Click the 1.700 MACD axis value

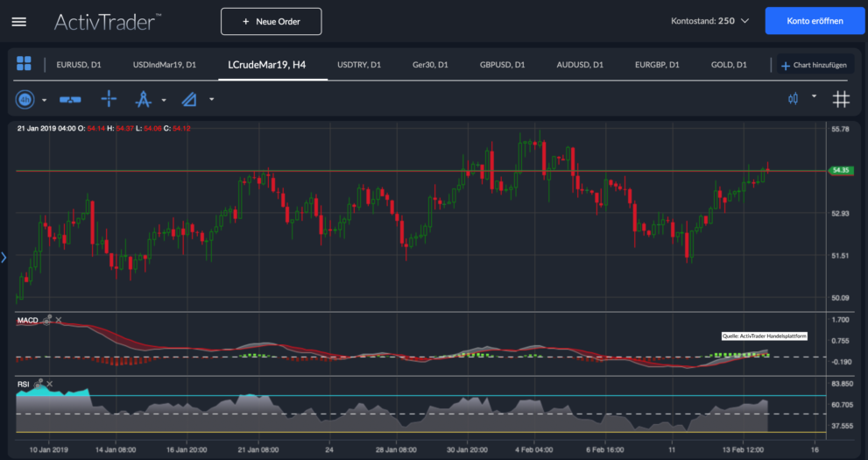tap(840, 320)
